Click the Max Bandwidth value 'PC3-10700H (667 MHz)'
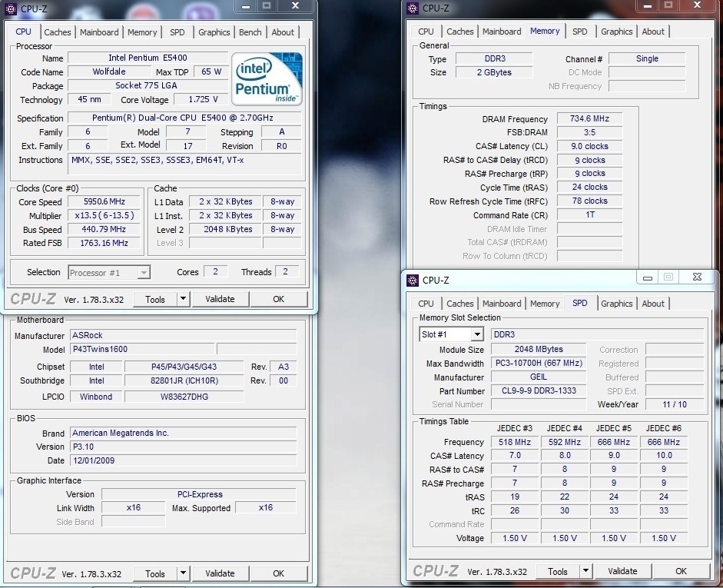723x588 pixels. click(539, 363)
